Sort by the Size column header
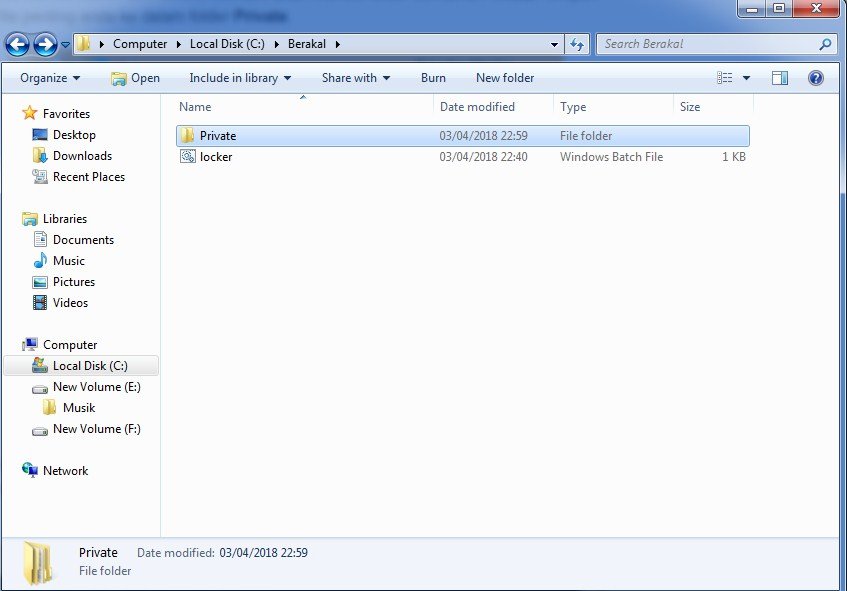This screenshot has height=591, width=847. 713,106
